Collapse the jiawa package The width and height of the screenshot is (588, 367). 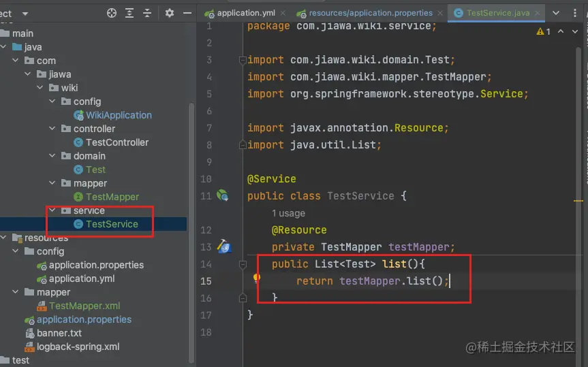click(x=28, y=74)
